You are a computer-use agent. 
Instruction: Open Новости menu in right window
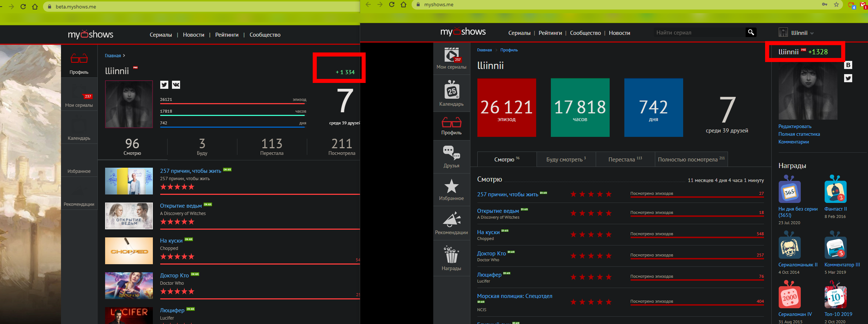[x=619, y=33]
